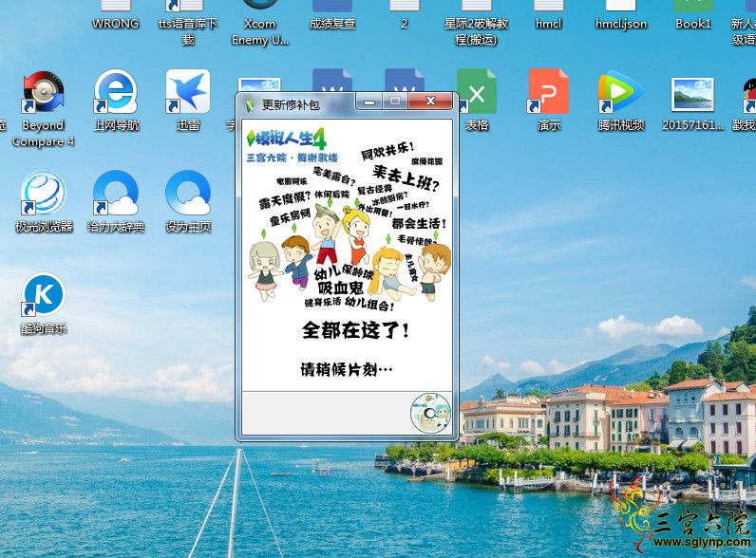
Task: Open the 星际2破解教程(搬运) file
Action: pyautogui.click(x=477, y=23)
